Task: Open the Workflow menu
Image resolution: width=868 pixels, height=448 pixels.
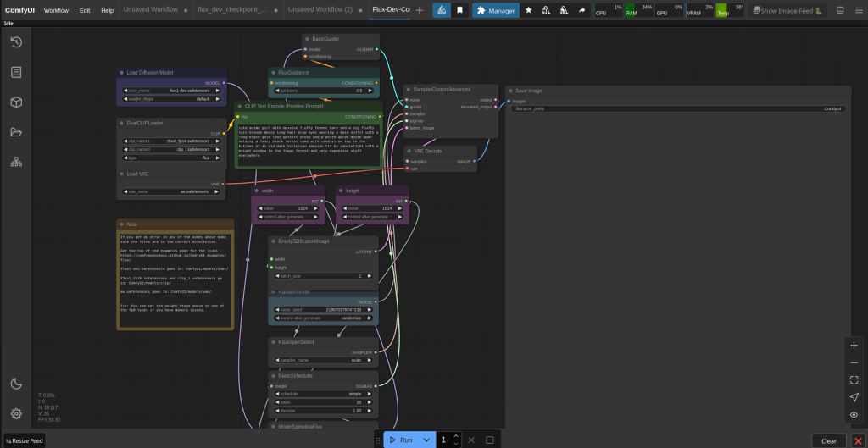Action: (x=56, y=10)
